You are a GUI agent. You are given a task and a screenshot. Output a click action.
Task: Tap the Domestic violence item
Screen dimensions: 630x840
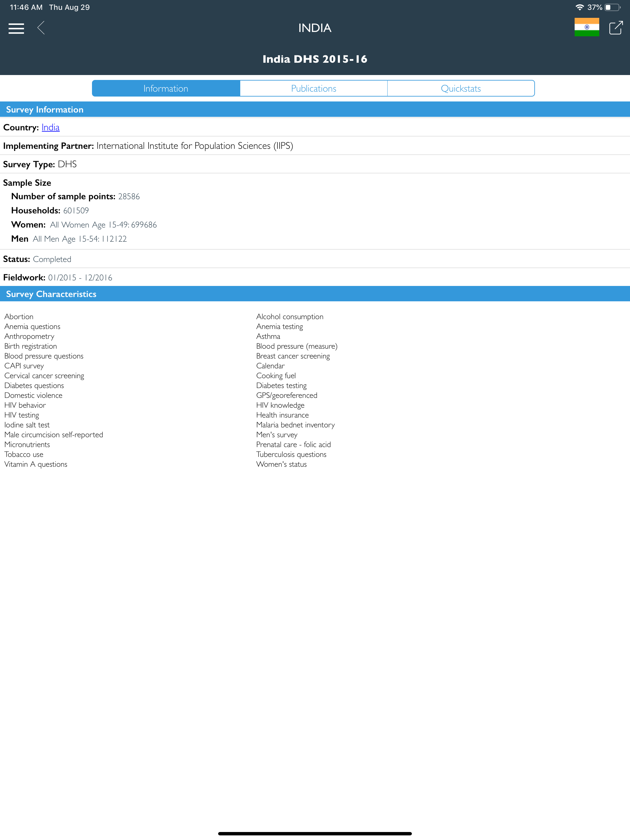tap(34, 395)
